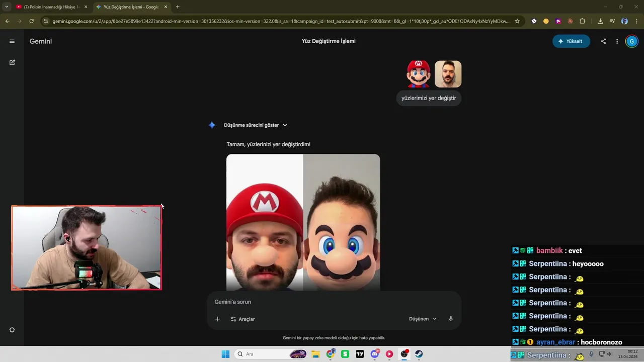Click the taskbar Ara search box

271,354
